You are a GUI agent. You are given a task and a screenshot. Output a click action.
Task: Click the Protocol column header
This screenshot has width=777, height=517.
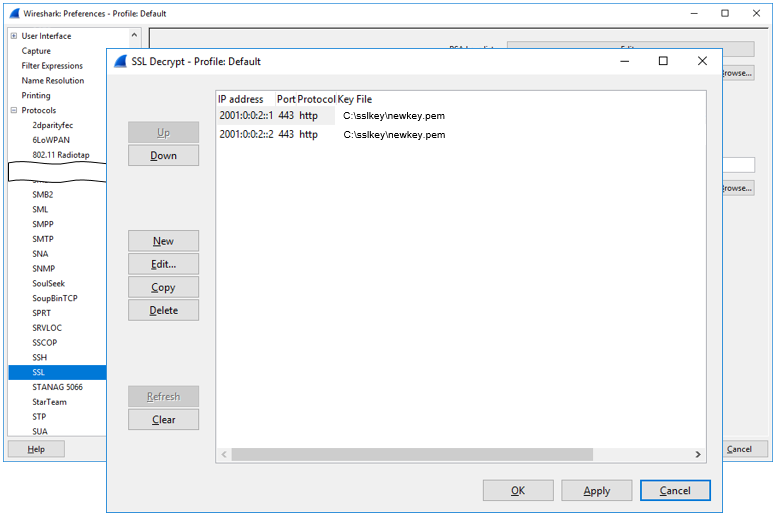point(316,99)
